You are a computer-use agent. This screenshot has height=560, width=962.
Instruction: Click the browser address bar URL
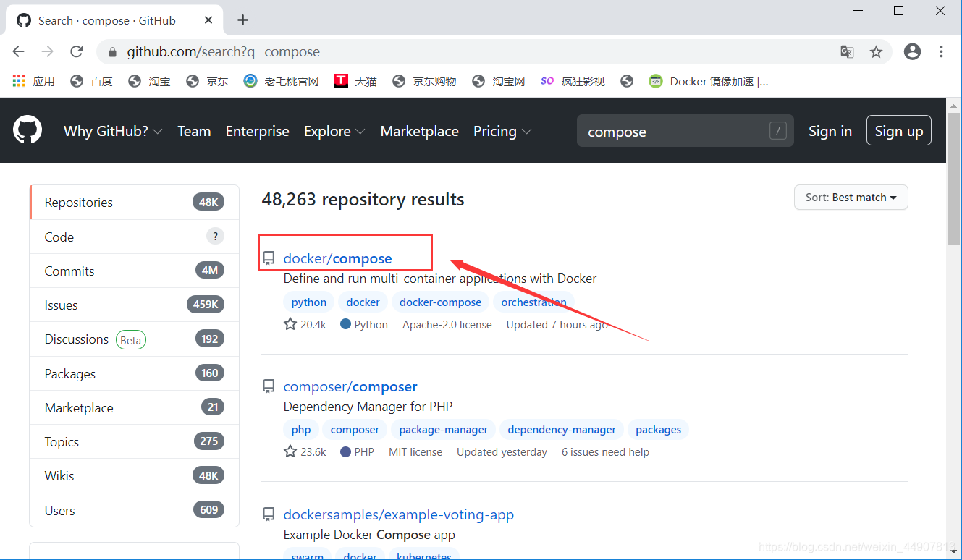pyautogui.click(x=224, y=52)
